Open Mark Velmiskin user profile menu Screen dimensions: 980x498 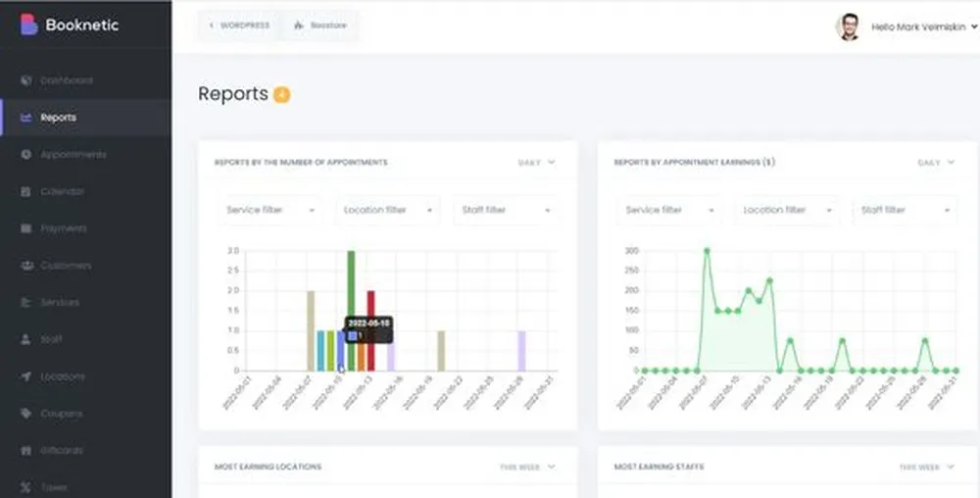(907, 27)
